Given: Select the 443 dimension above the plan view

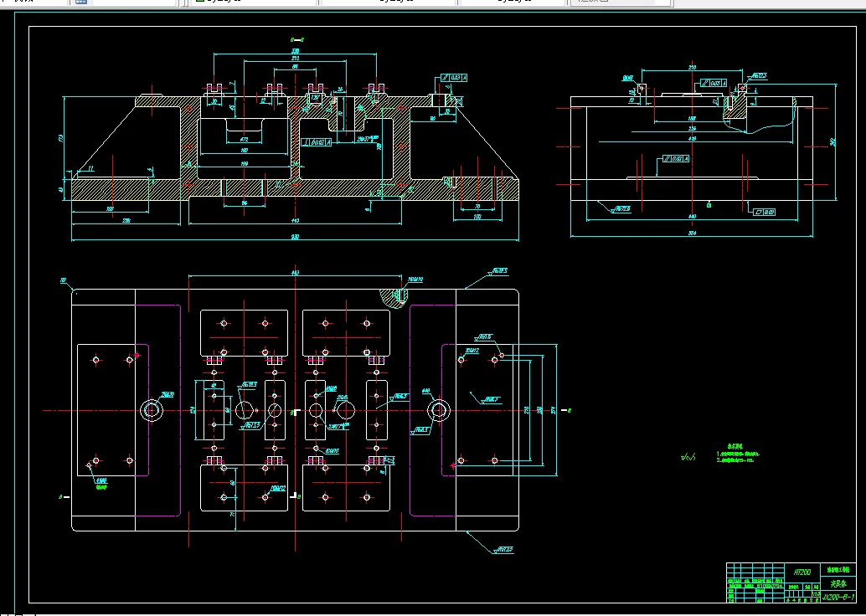Looking at the screenshot, I should [295, 272].
